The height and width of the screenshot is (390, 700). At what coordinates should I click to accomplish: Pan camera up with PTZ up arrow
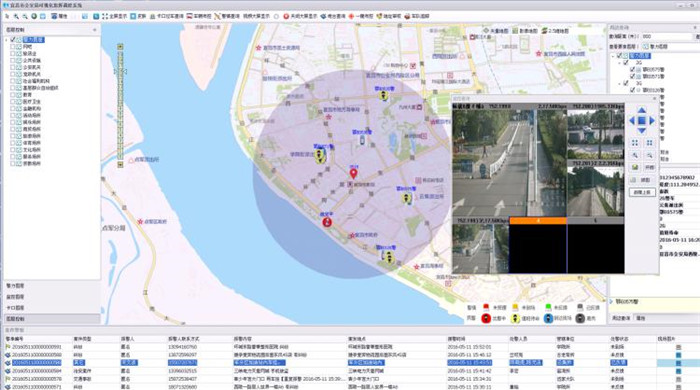tap(642, 110)
